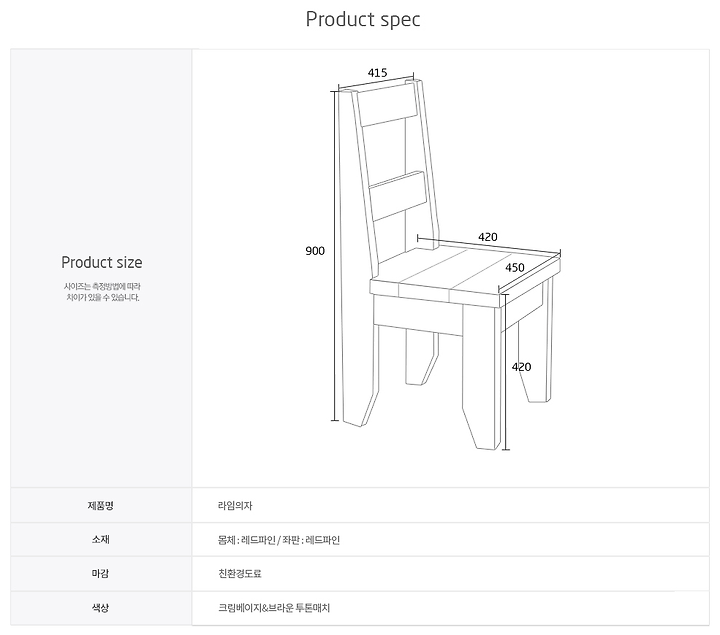Click the 900 overall height dimension
The width and height of the screenshot is (720, 635).
315,251
